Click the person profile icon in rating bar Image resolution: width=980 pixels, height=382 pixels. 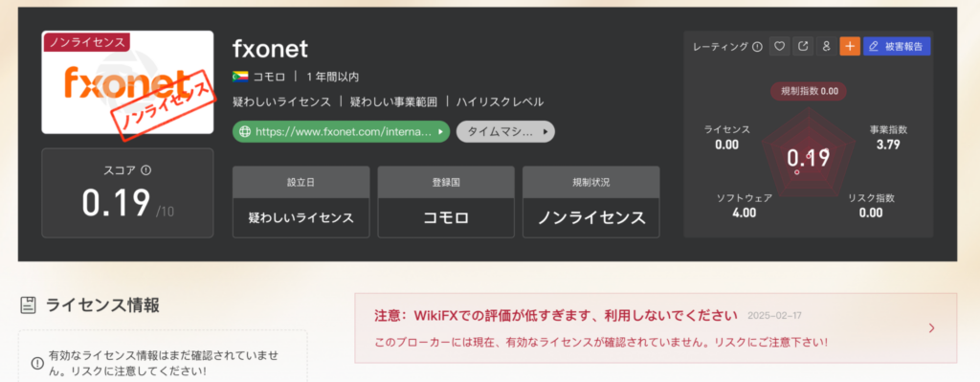[x=826, y=46]
